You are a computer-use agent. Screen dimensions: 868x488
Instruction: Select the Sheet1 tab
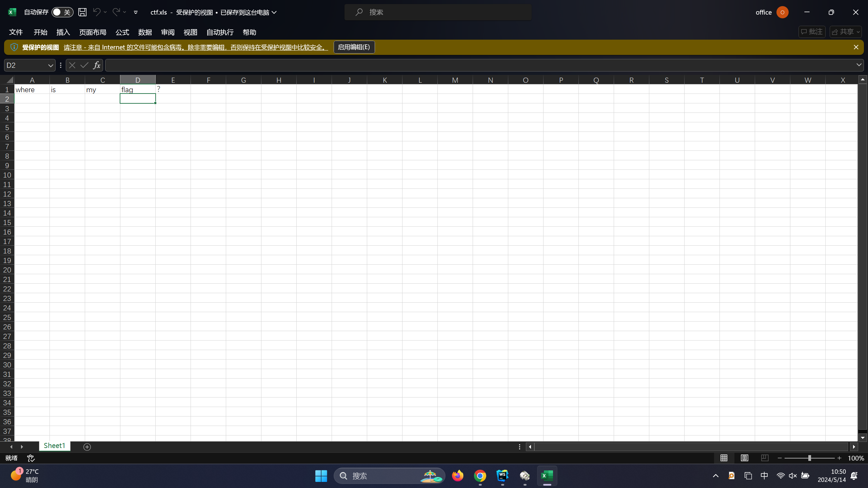pos(54,446)
